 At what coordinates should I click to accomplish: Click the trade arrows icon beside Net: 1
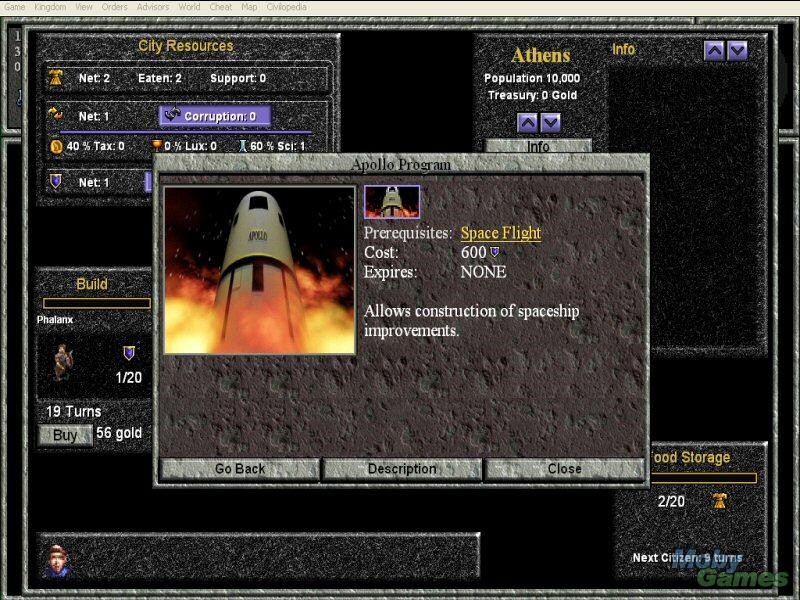pyautogui.click(x=56, y=115)
